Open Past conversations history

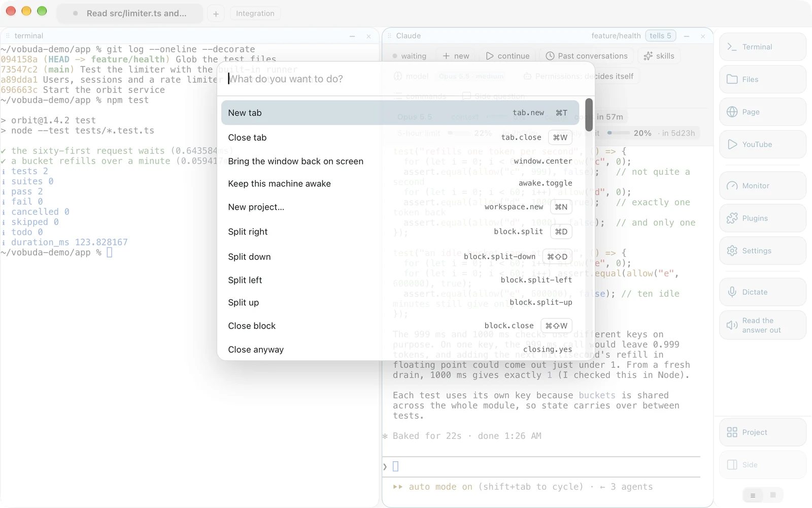coord(586,56)
